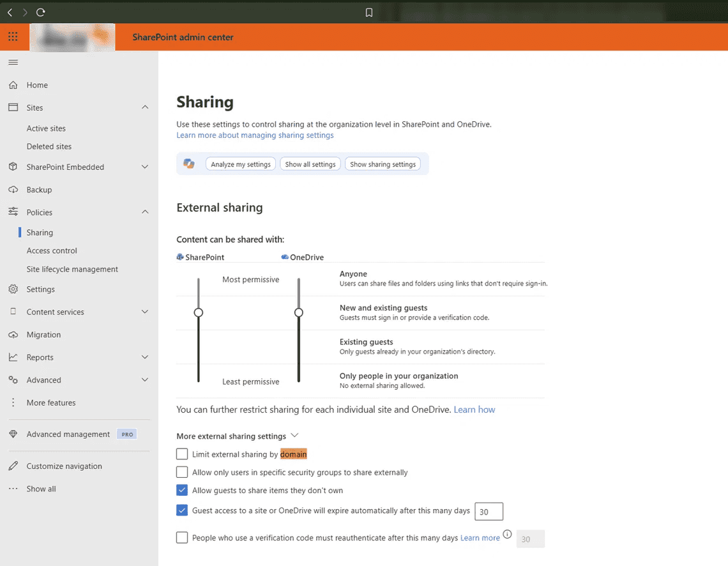Uncheck Guest access expires automatically checkbox
Image resolution: width=728 pixels, height=566 pixels.
pos(182,510)
